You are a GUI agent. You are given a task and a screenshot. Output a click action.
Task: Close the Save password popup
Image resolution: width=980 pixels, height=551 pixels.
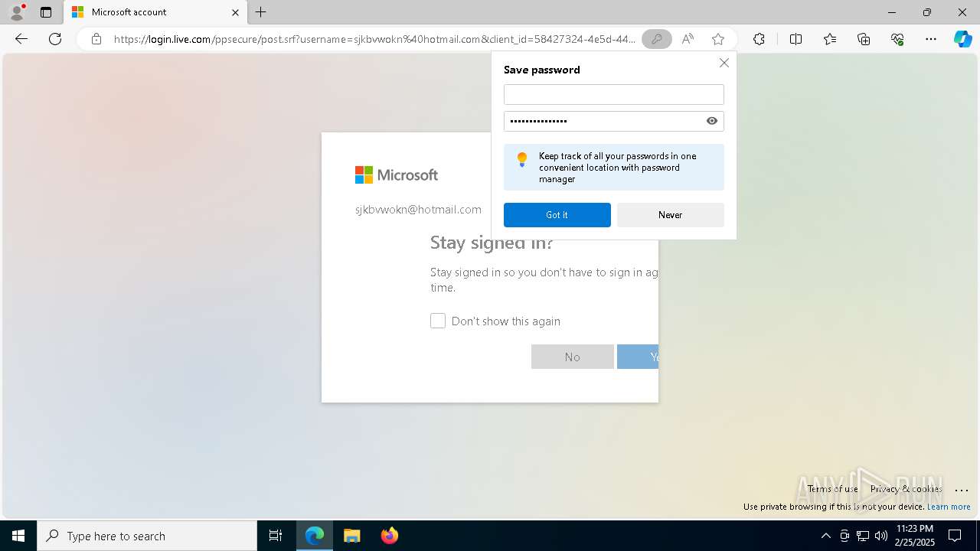click(x=724, y=63)
